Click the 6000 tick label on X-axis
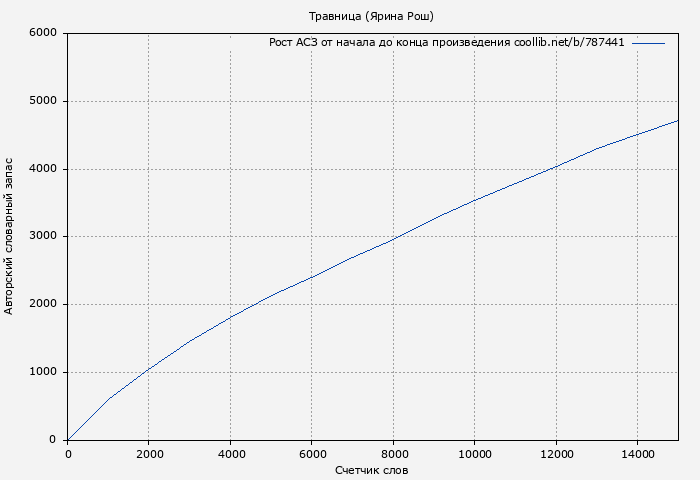The height and width of the screenshot is (480, 700). pyautogui.click(x=312, y=454)
